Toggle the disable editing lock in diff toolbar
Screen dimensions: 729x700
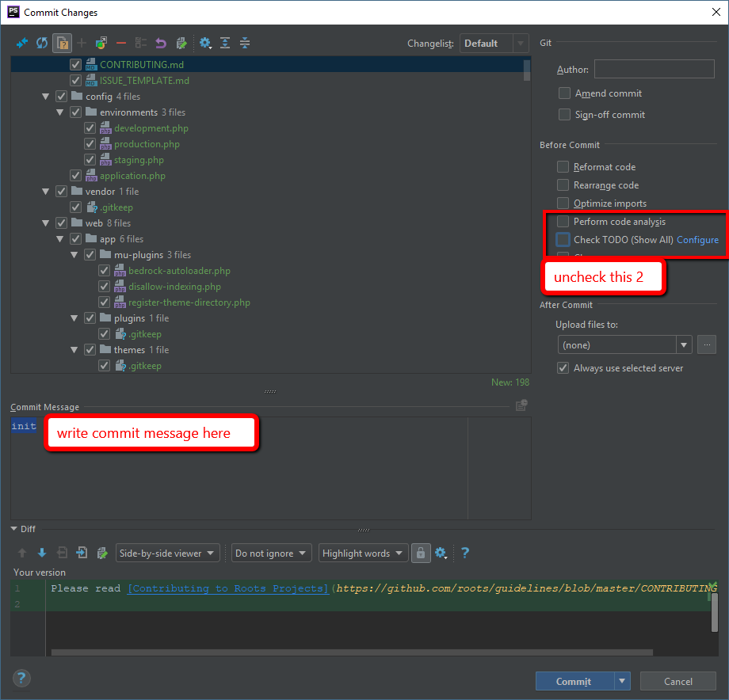pyautogui.click(x=420, y=553)
